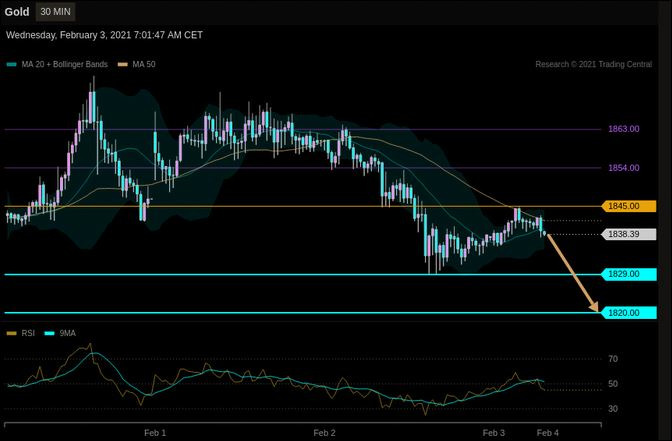Click the 1854.00 resistance level label
The height and width of the screenshot is (441, 672).
(x=624, y=168)
